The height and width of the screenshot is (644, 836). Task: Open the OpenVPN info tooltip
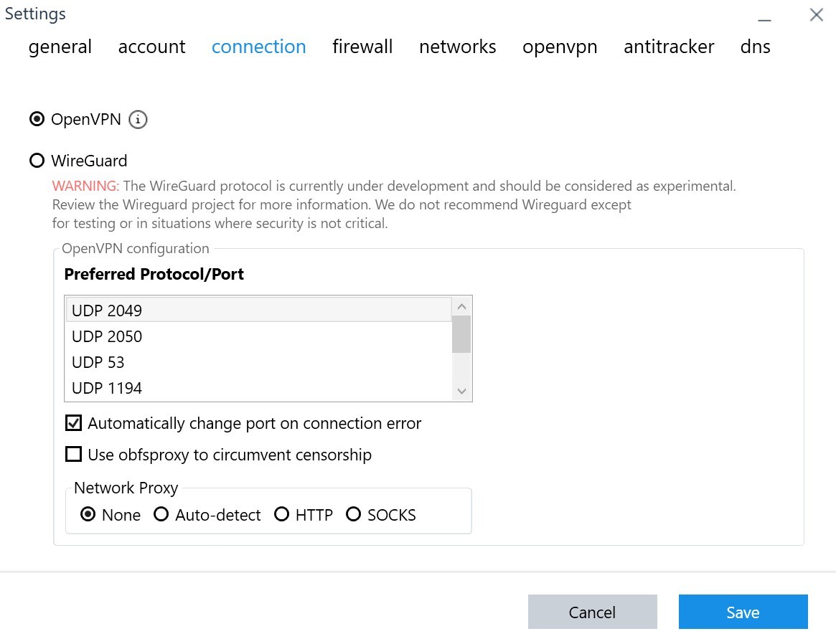pyautogui.click(x=137, y=120)
